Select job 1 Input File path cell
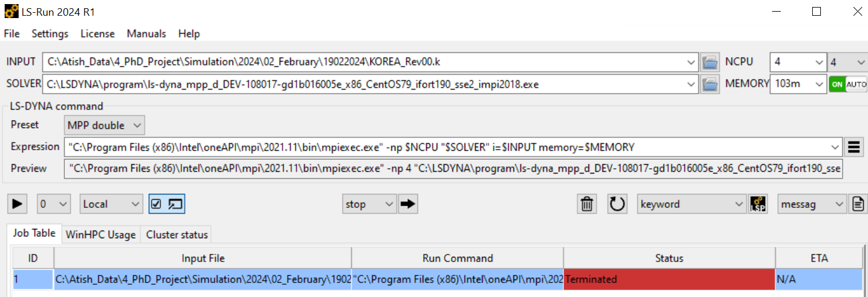The image size is (868, 297). tap(203, 280)
